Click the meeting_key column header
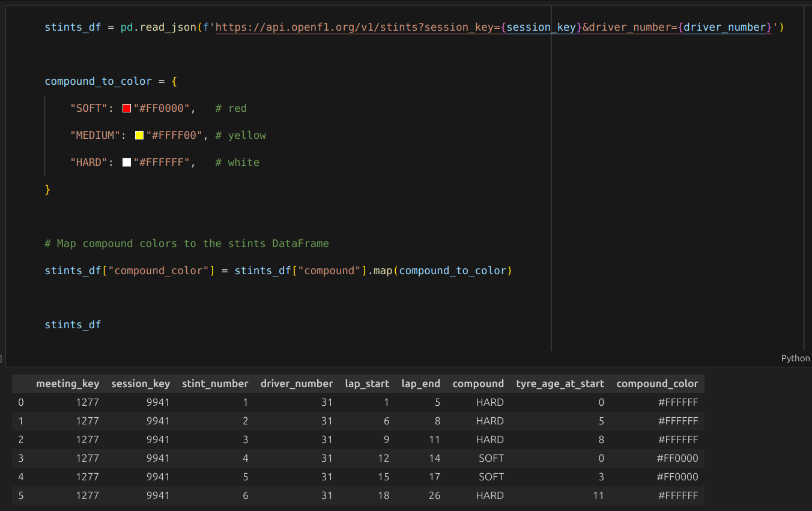This screenshot has width=812, height=511. coord(68,384)
